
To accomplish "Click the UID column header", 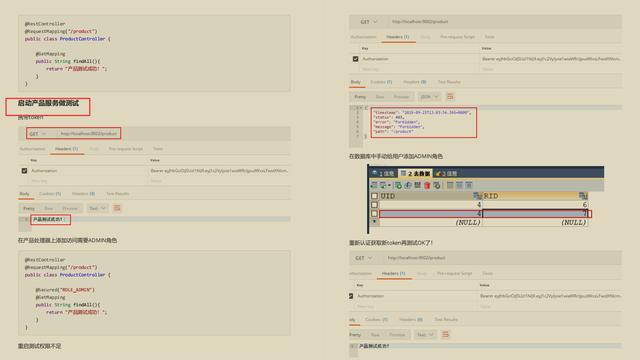I will 430,196.
